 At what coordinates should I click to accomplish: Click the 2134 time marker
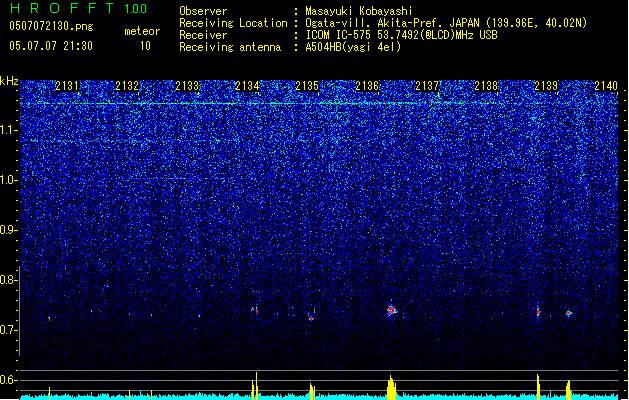click(247, 86)
